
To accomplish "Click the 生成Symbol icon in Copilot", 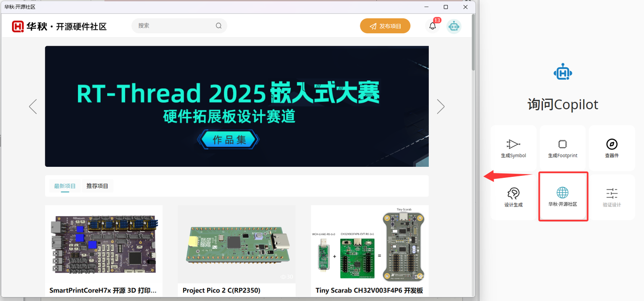I will (513, 144).
